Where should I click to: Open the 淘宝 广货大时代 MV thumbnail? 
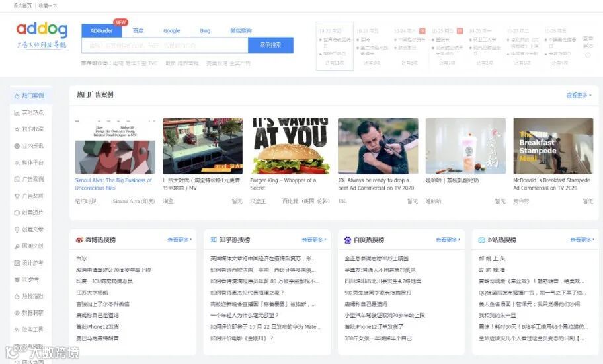coord(203,146)
